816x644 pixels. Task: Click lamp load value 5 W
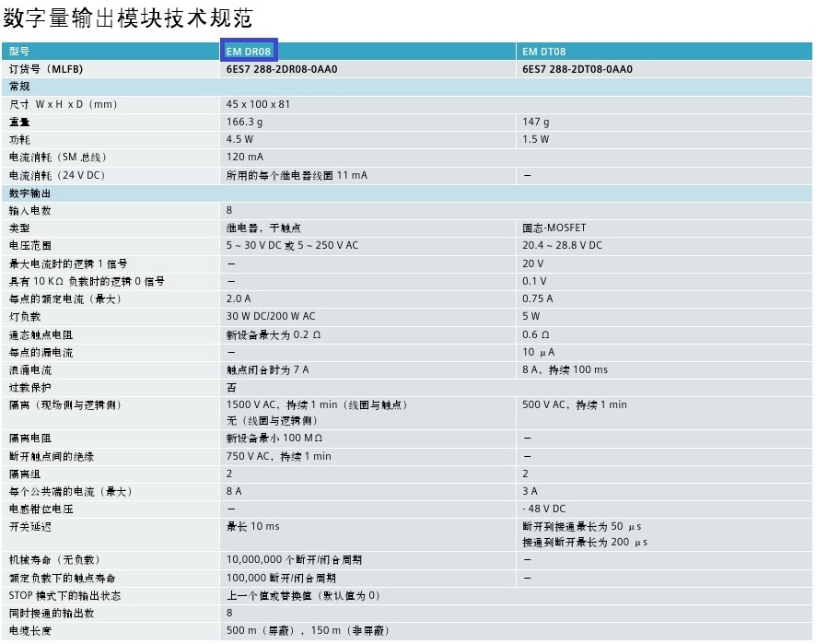[530, 316]
